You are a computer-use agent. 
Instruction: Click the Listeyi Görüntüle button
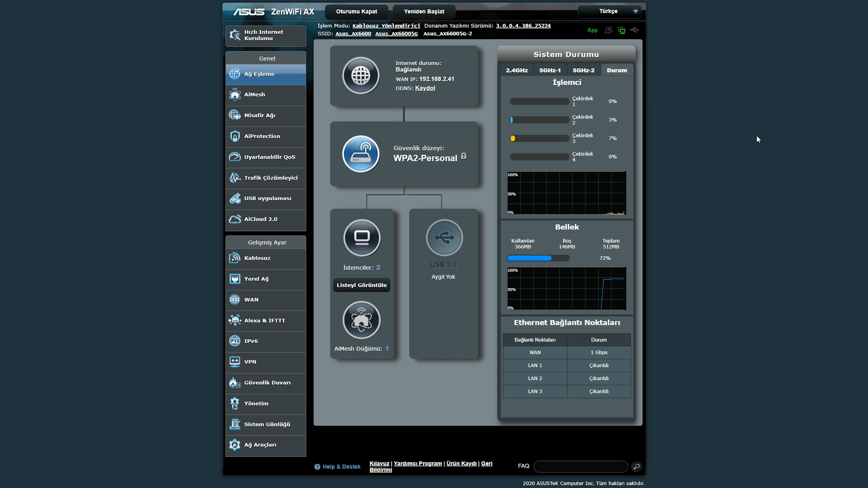[x=362, y=285]
